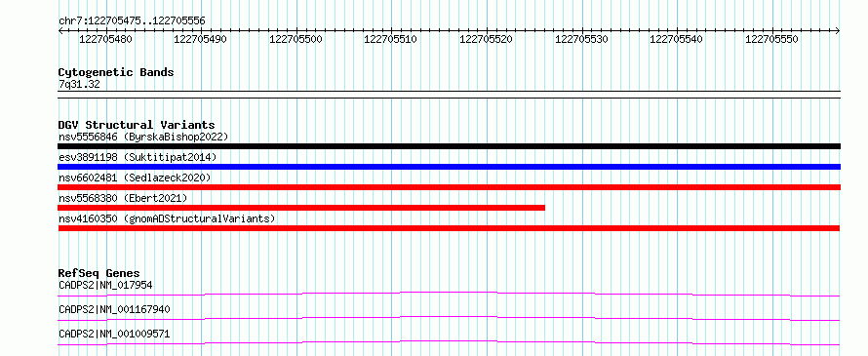Click ruler position 122705490
This screenshot has height=356, width=868.
(200, 39)
